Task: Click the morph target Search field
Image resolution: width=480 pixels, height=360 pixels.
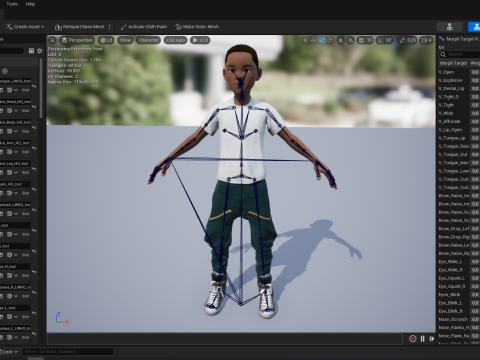Action: [460, 54]
